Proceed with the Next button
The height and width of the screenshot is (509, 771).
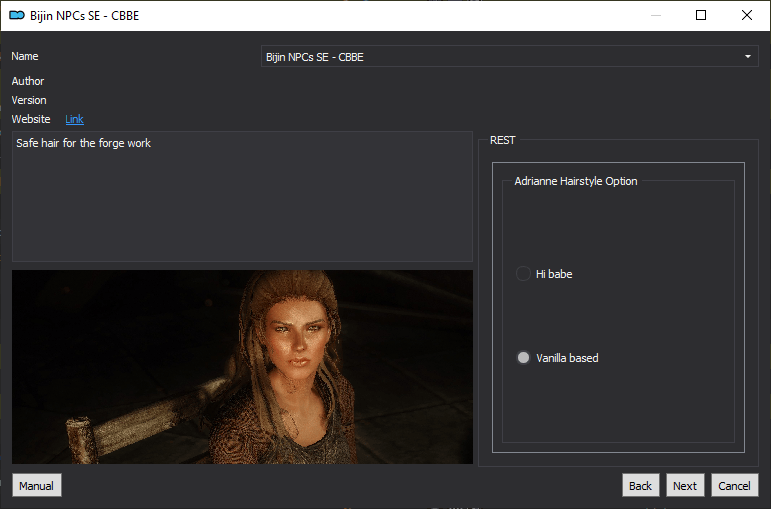(x=685, y=485)
